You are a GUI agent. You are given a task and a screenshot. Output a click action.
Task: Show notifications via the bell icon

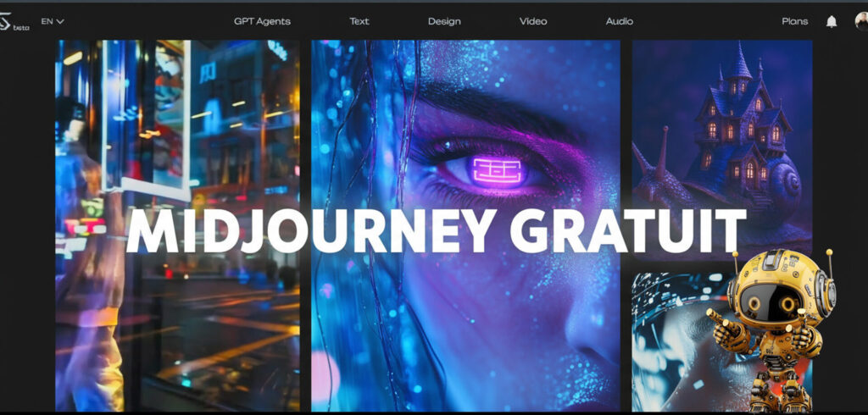832,21
